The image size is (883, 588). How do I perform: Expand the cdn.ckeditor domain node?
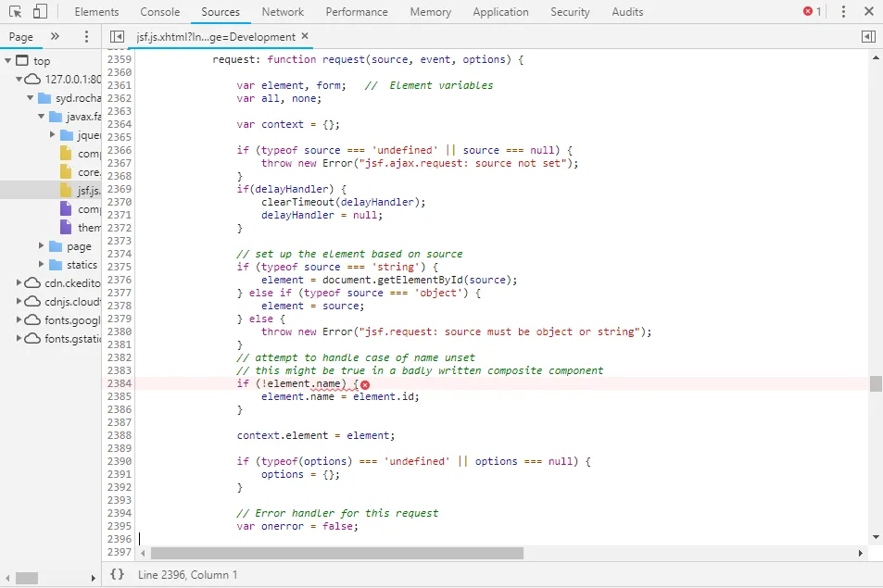click(x=19, y=283)
